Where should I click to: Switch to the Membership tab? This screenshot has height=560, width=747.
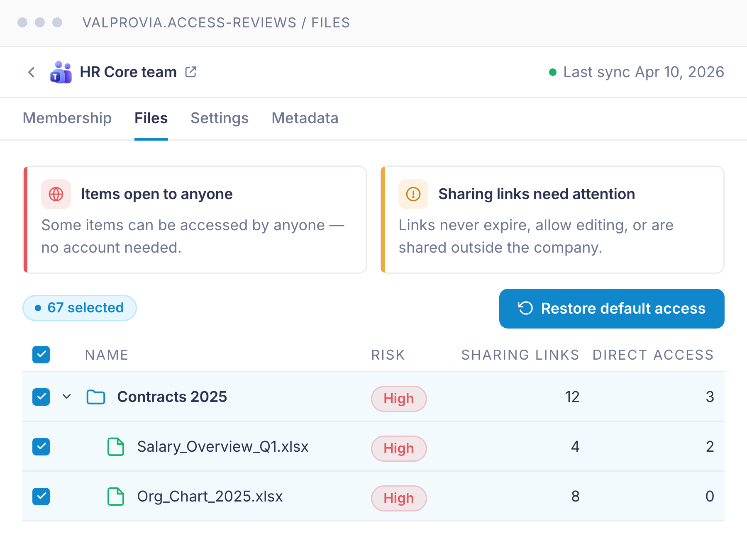pyautogui.click(x=67, y=118)
